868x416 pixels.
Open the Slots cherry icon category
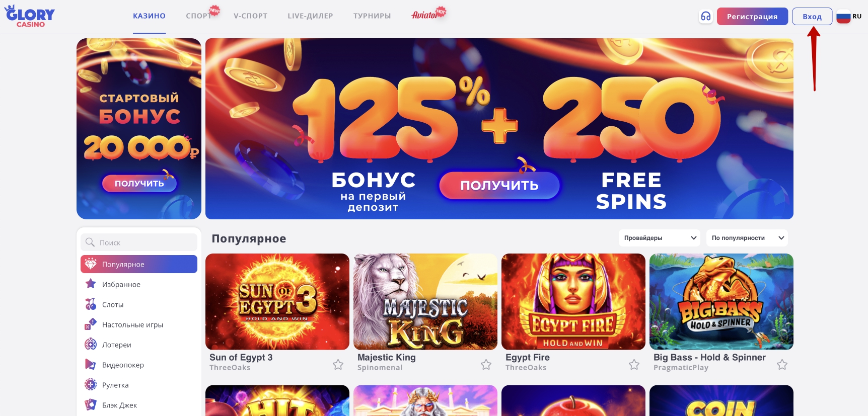tap(91, 304)
